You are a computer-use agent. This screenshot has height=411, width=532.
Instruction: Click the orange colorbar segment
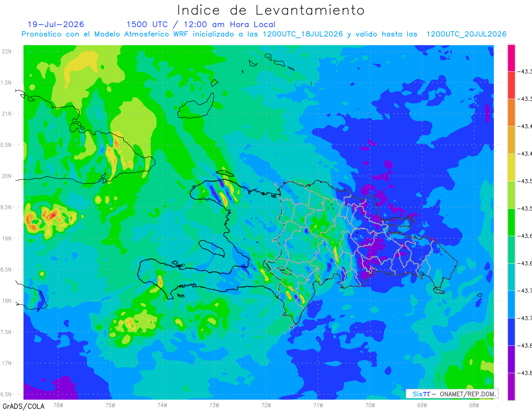[x=511, y=112]
